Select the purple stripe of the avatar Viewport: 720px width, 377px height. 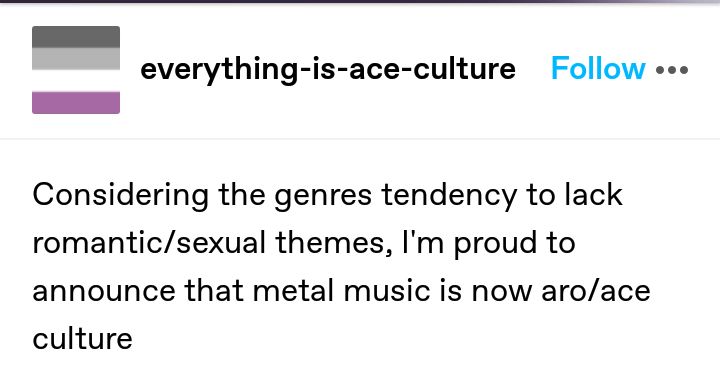76,102
